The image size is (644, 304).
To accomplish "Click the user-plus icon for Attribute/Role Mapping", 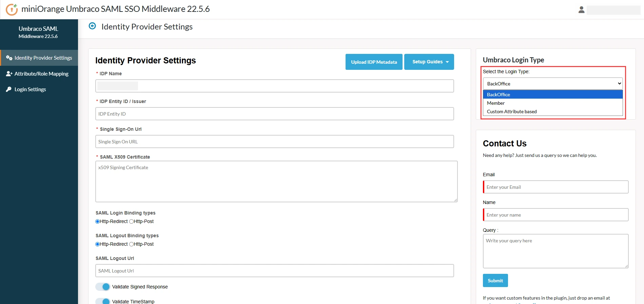I will click(9, 74).
